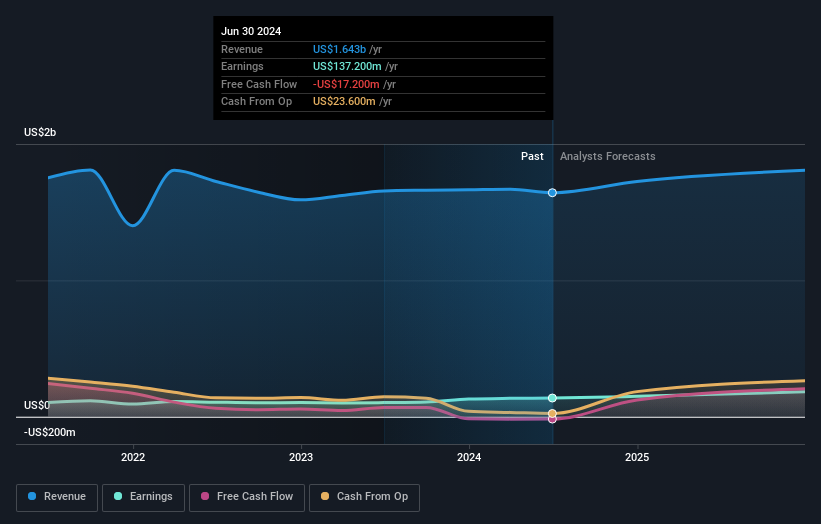Click the Free Cash Flow label in tooltip
Image resolution: width=821 pixels, height=524 pixels.
pyautogui.click(x=259, y=84)
